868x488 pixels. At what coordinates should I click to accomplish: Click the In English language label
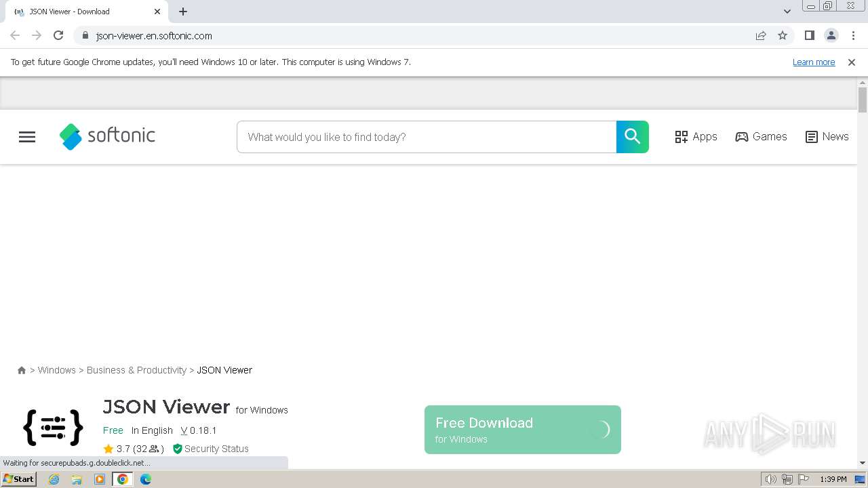[152, 430]
